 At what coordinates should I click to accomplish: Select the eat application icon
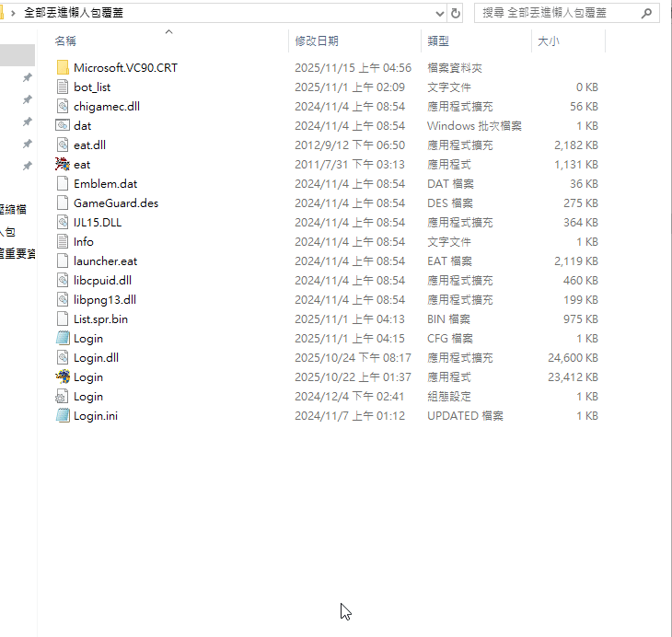click(63, 164)
